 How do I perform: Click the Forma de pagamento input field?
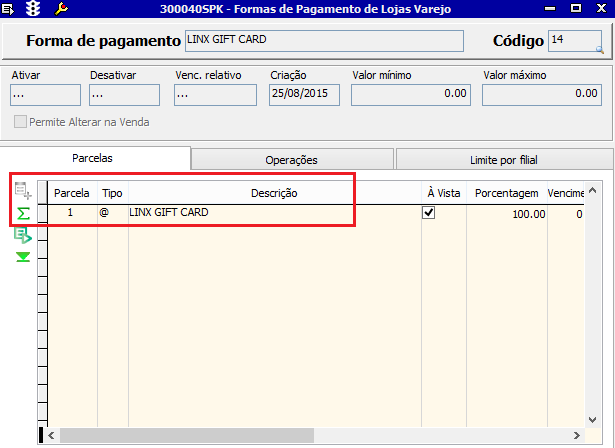324,41
